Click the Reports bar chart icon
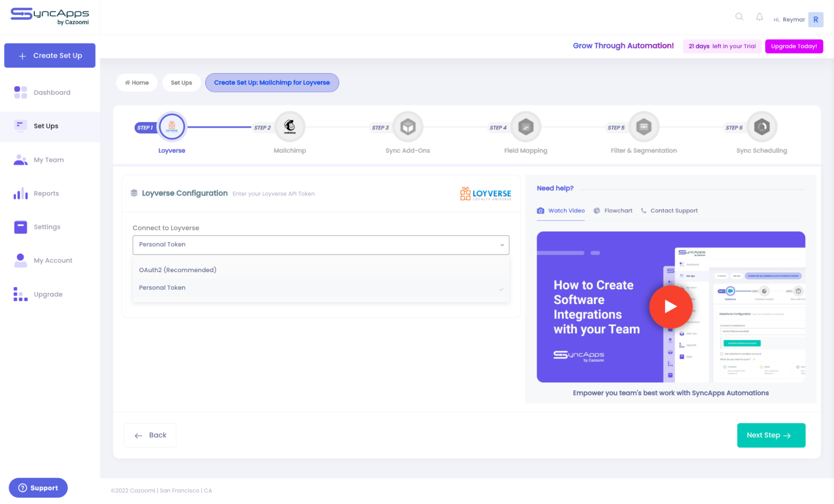Viewport: 834px width, 504px height. [x=20, y=193]
